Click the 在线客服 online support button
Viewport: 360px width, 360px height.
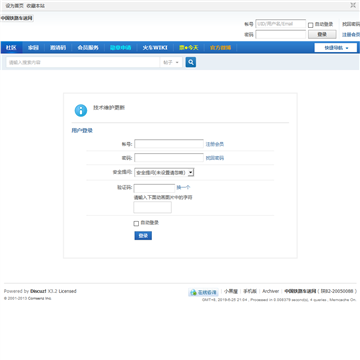click(x=203, y=292)
